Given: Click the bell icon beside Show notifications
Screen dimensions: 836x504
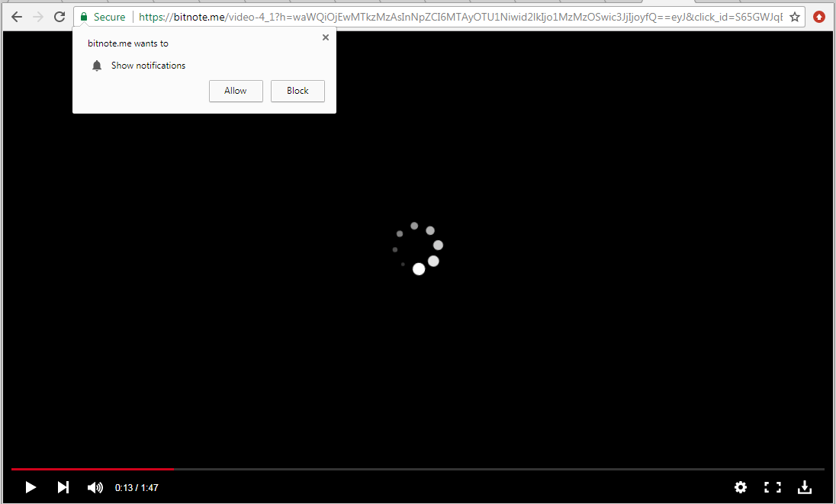Looking at the screenshot, I should pyautogui.click(x=97, y=66).
